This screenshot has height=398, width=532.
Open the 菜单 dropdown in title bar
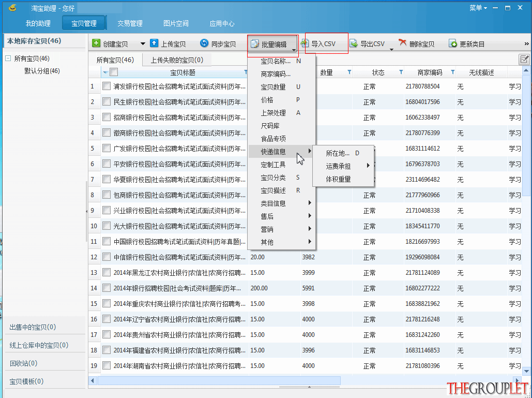pyautogui.click(x=478, y=8)
